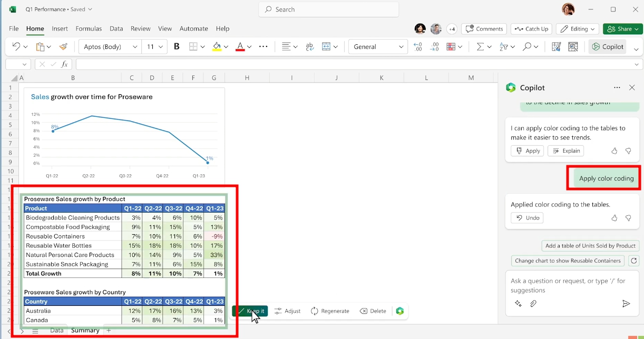Click the Sort and Filter icon
Screen dimensions: 644x339
point(503,47)
